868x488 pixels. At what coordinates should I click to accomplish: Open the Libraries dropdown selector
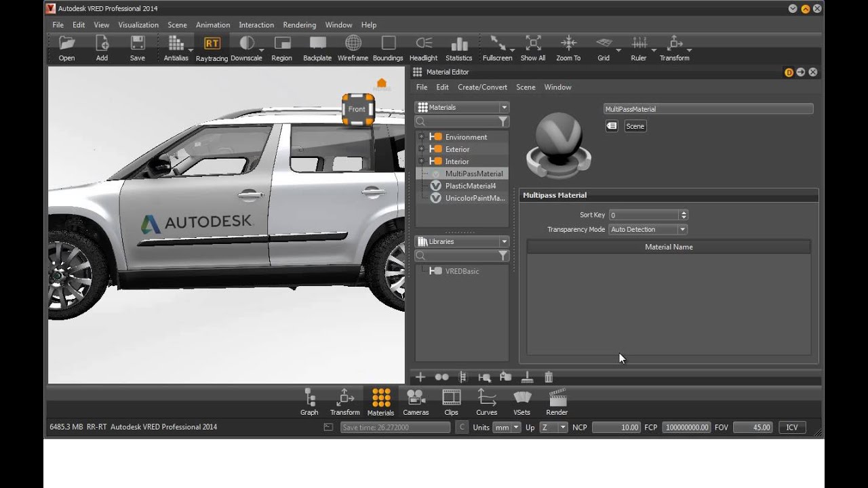click(x=462, y=241)
